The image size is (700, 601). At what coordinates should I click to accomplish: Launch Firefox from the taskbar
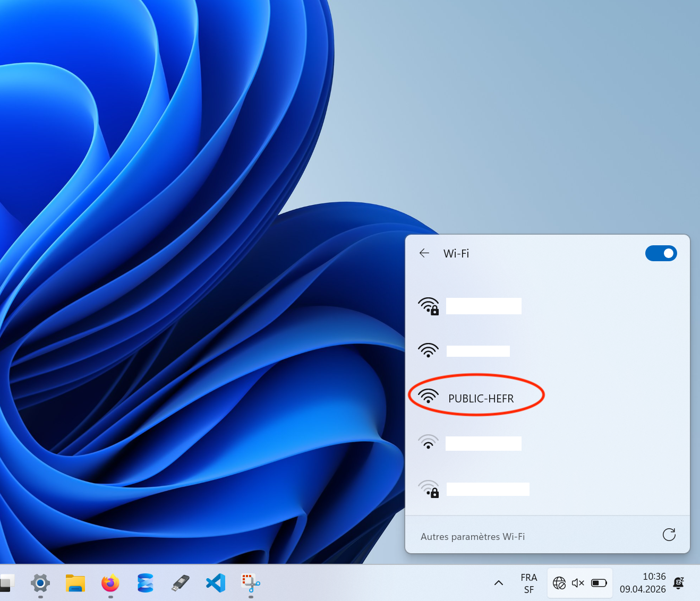(110, 583)
